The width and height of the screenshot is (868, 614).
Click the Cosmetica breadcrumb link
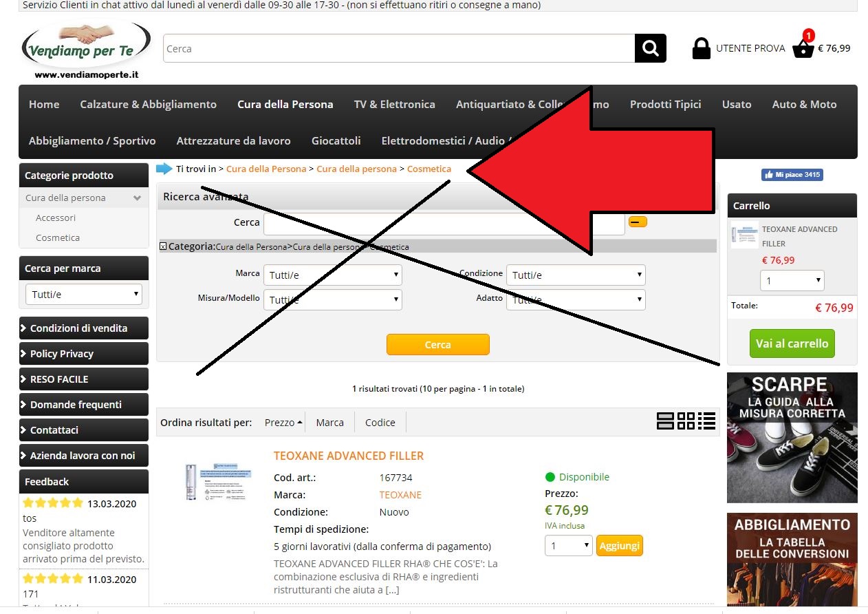point(429,169)
